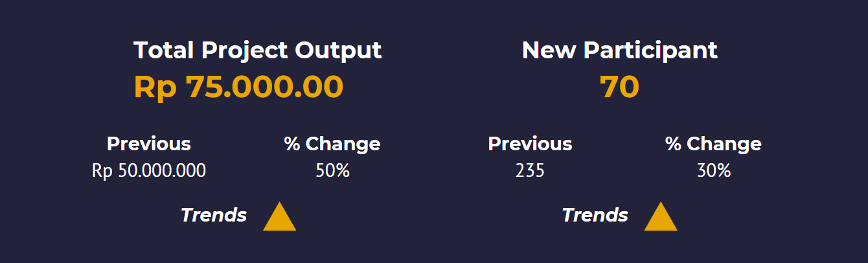Click the 30% change value
Image resolution: width=868 pixels, height=263 pixels.
click(714, 171)
